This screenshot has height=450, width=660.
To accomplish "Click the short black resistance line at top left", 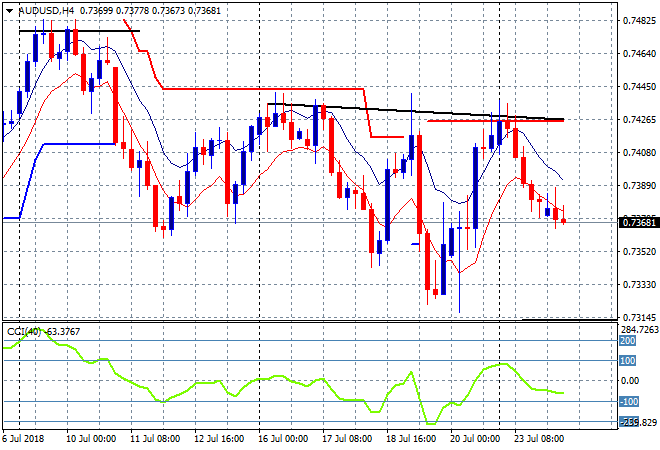I will tap(80, 31).
